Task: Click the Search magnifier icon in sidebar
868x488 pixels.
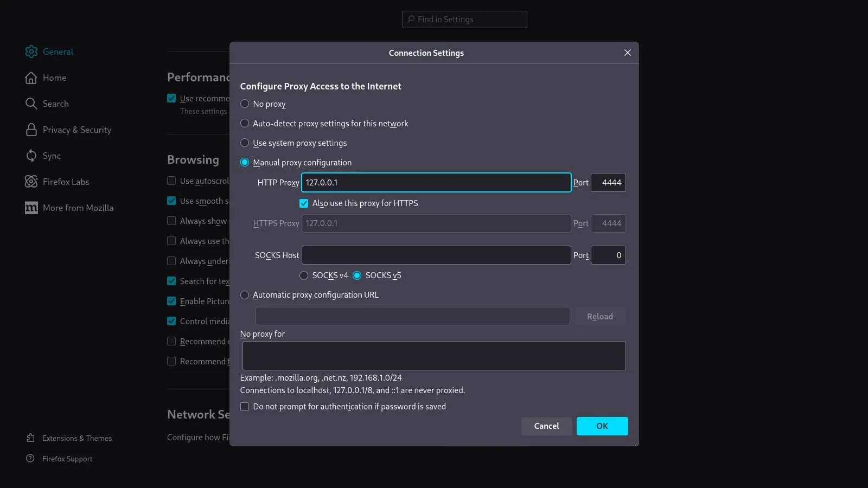Action: [31, 104]
